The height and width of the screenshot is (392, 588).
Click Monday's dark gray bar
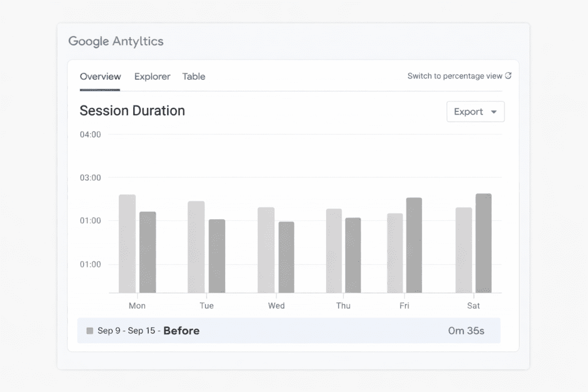pos(148,253)
